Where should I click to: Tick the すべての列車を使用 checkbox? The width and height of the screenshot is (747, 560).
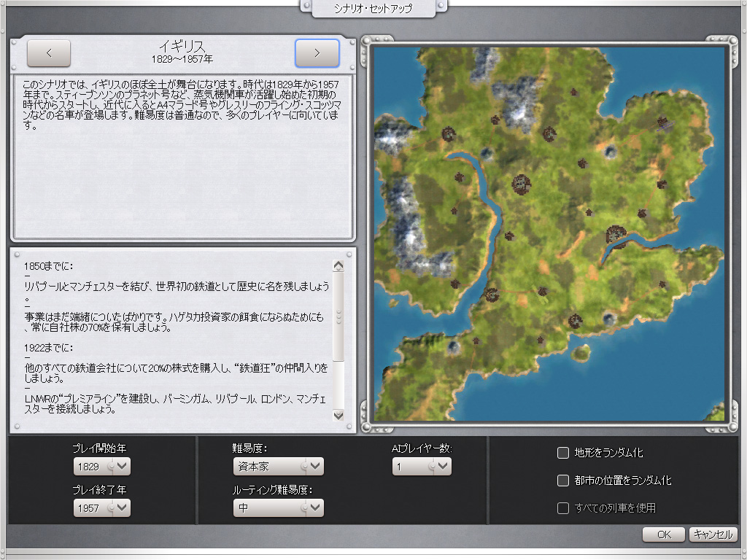point(563,508)
